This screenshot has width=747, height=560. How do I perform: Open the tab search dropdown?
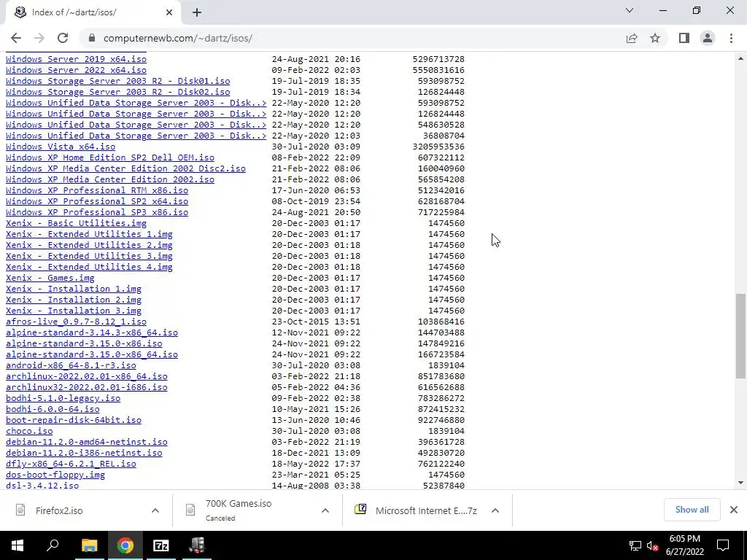630,10
